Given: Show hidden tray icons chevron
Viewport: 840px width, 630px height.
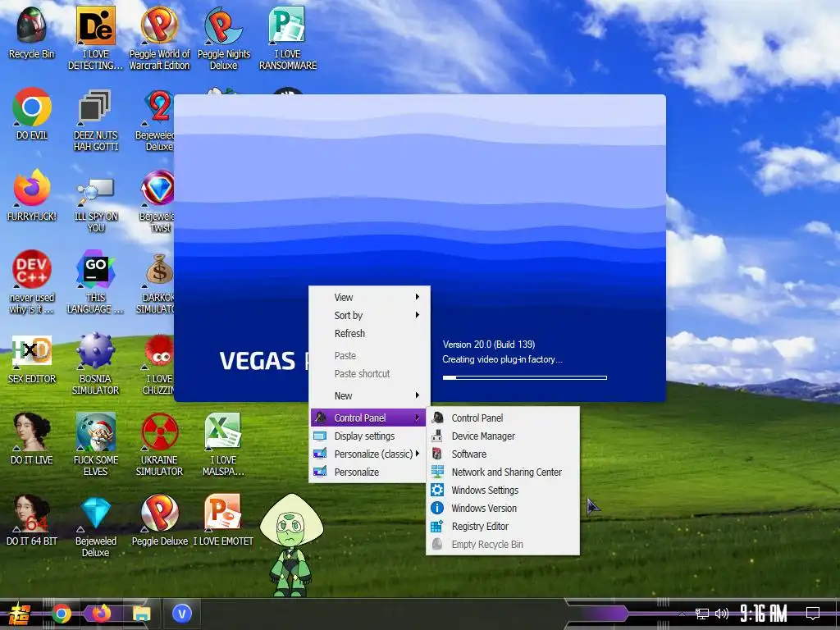Looking at the screenshot, I should coord(682,614).
